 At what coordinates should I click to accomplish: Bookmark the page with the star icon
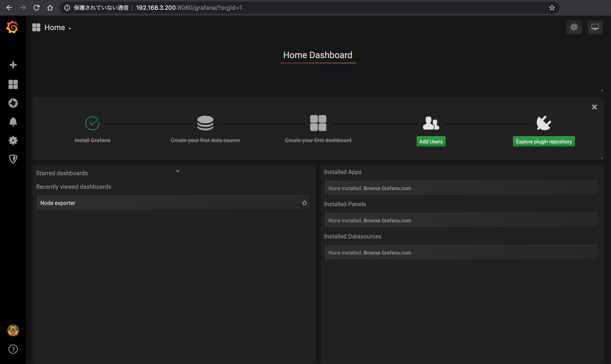coord(552,8)
